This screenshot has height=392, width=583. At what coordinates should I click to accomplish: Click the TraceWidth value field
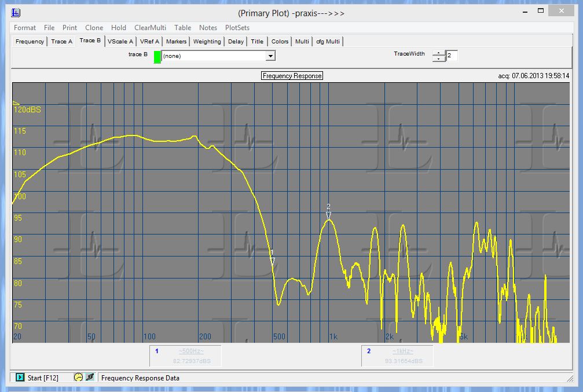452,56
